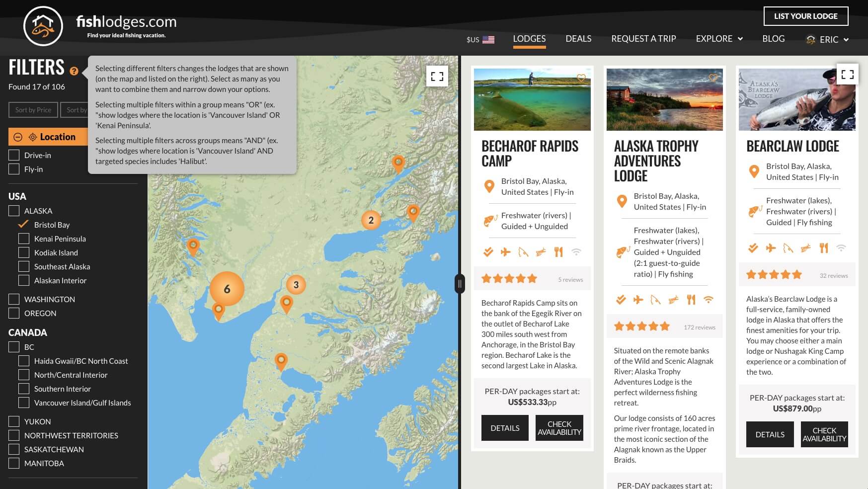The width and height of the screenshot is (868, 489).
Task: Open the EXPLORE dropdown menu
Action: pos(719,39)
